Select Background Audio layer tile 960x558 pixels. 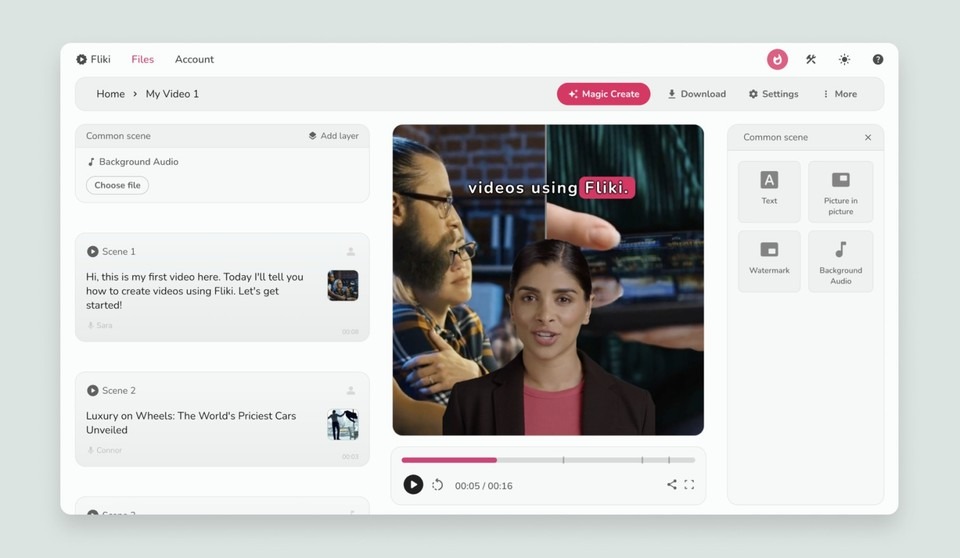tap(840, 260)
